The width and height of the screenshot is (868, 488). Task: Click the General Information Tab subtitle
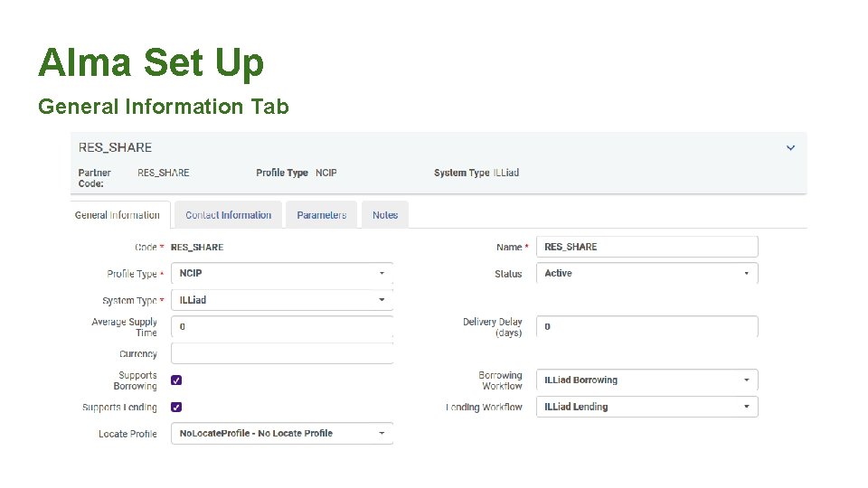(164, 107)
